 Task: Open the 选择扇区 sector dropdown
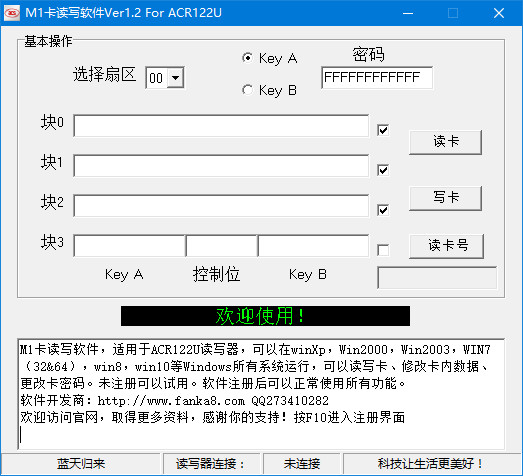(175, 78)
